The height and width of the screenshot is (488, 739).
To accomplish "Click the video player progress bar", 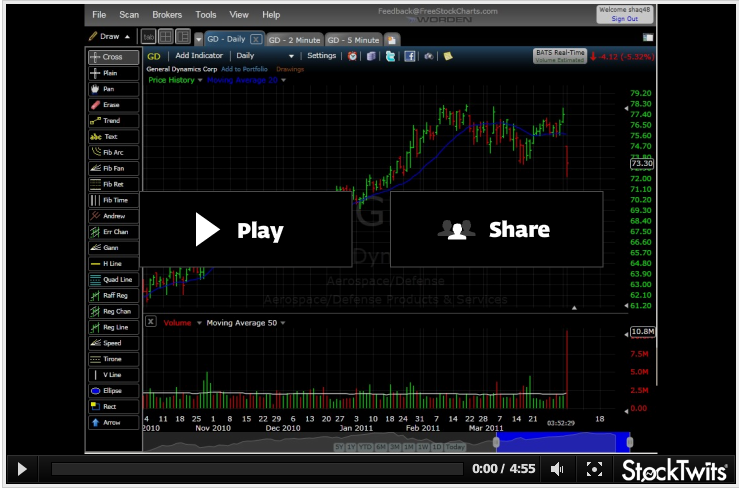I will point(257,469).
